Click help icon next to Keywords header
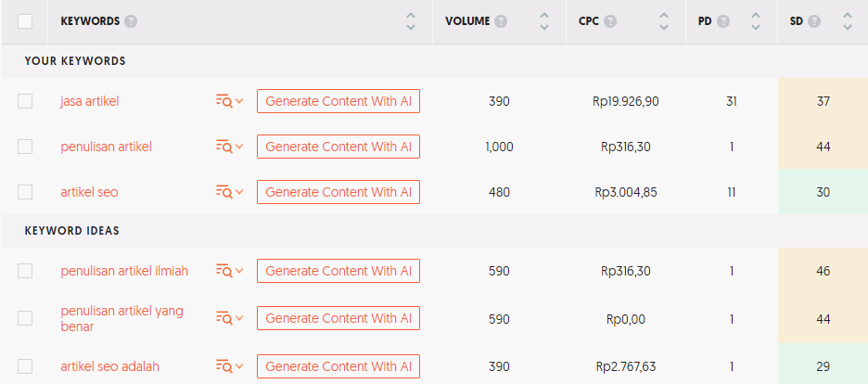Viewport: 868px width, 384px height. point(131,21)
